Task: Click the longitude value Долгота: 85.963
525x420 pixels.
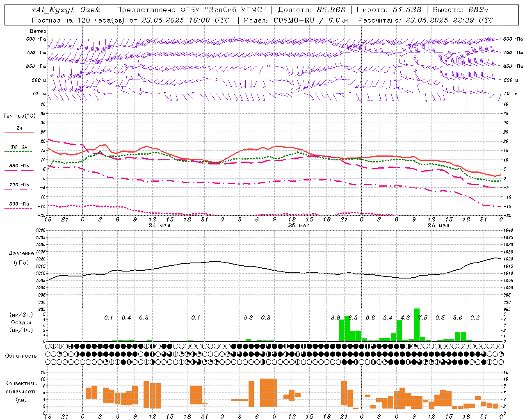Action: [x=312, y=10]
